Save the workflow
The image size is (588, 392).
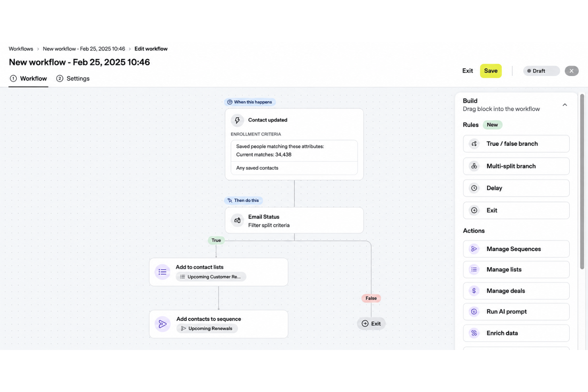point(491,71)
